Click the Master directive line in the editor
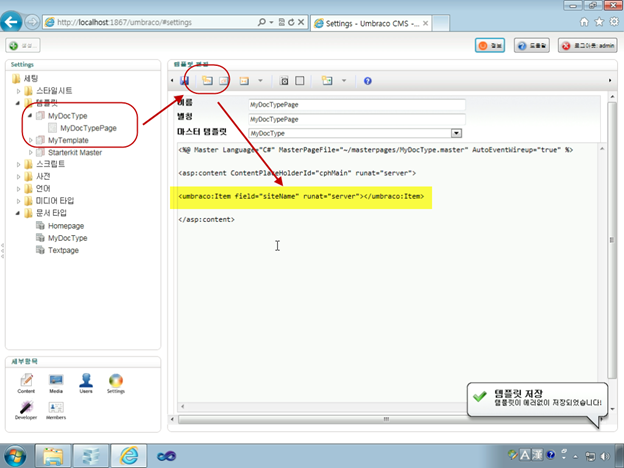The width and height of the screenshot is (624, 468). click(375, 150)
